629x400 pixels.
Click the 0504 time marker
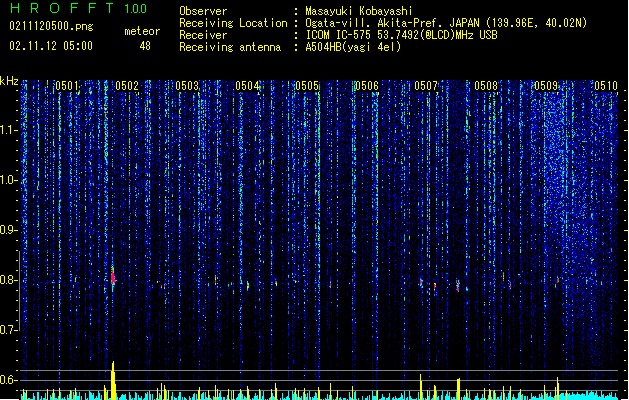[247, 85]
